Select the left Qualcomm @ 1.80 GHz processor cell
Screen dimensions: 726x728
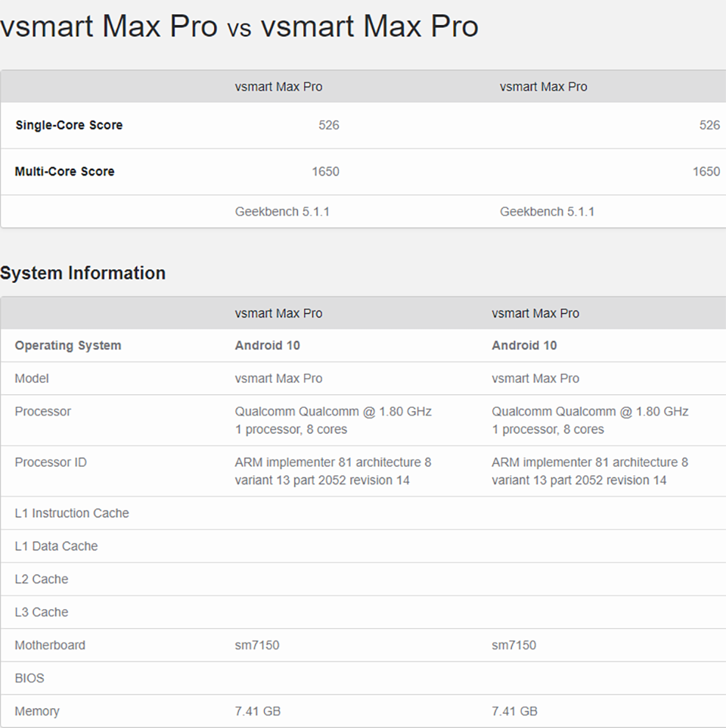click(333, 420)
